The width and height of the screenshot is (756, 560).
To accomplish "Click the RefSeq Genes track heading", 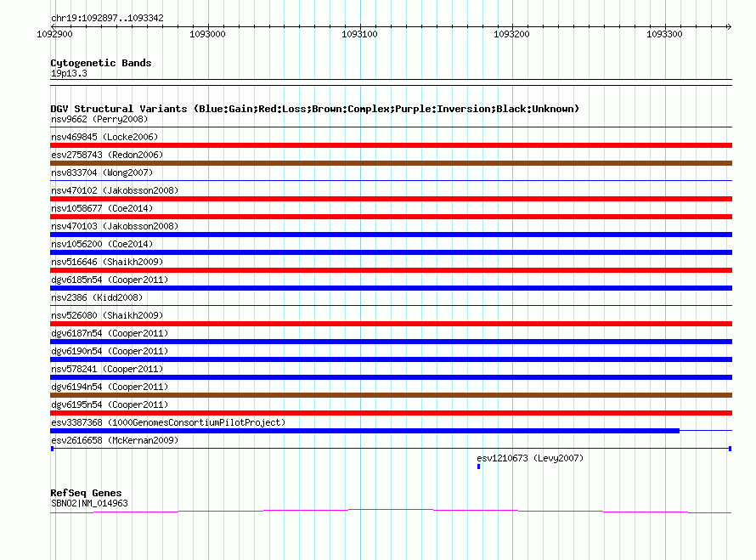I will 86,493.
